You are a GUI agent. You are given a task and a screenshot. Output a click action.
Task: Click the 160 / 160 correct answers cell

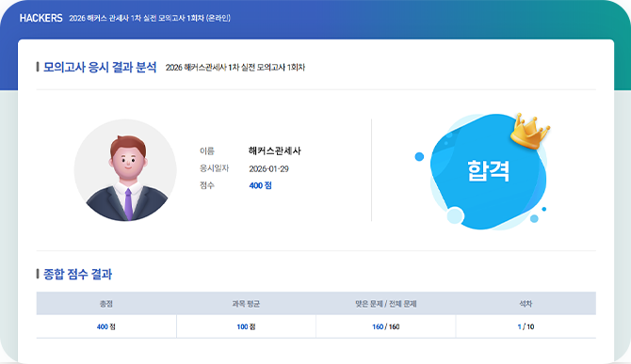(x=386, y=326)
